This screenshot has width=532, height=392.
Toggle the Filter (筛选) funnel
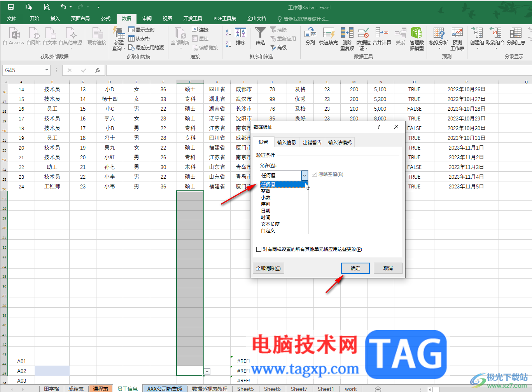click(x=260, y=36)
